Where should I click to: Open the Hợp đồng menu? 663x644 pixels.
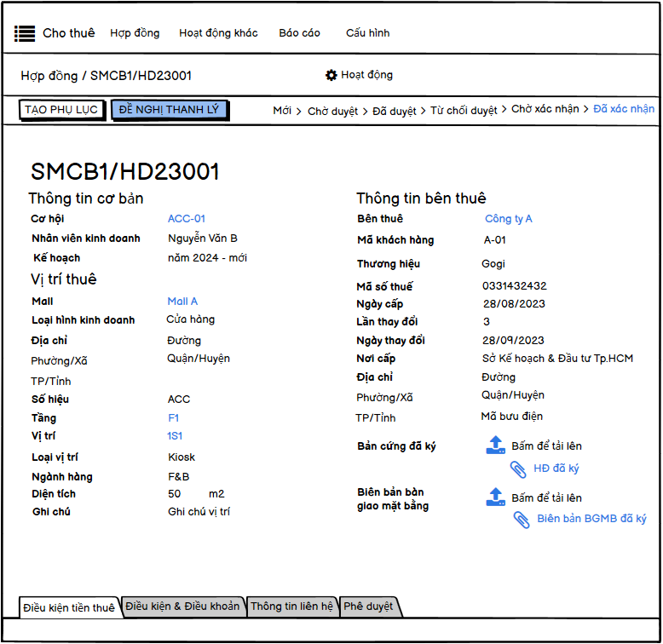coord(135,33)
